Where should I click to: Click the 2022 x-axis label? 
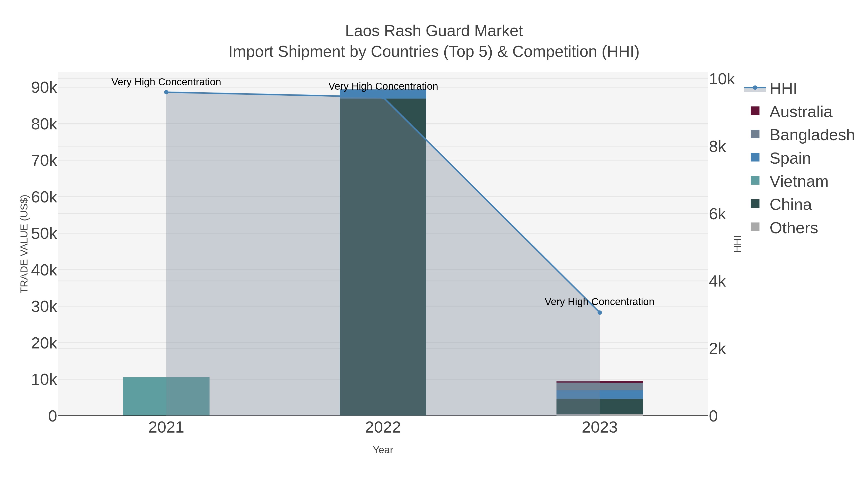383,428
